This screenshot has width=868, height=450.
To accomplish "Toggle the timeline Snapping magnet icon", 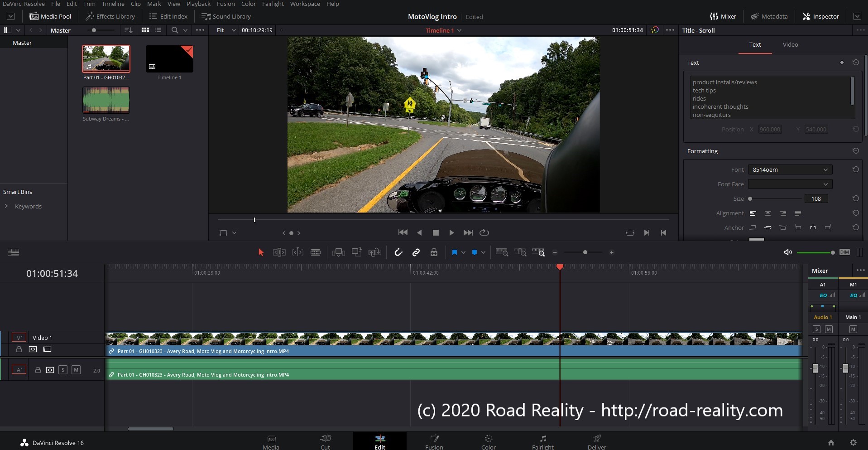I will coord(398,252).
